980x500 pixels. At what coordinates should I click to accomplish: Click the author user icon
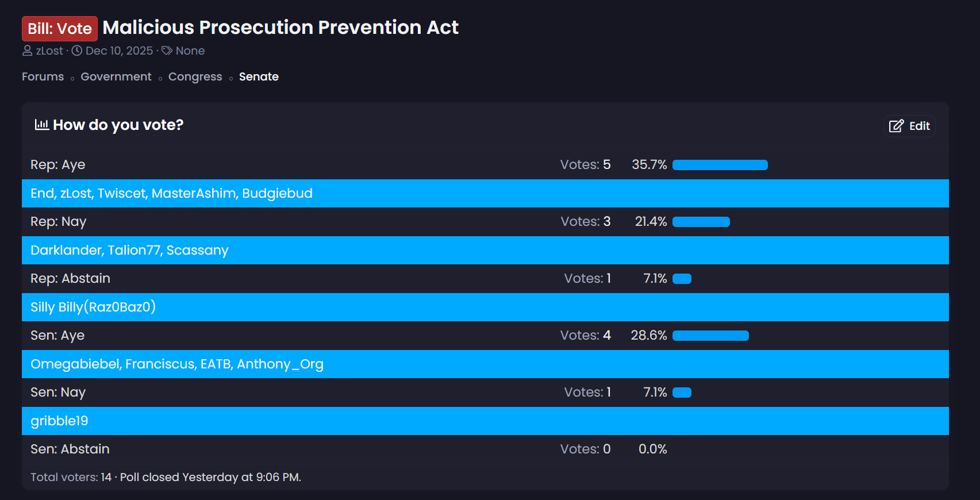point(28,51)
